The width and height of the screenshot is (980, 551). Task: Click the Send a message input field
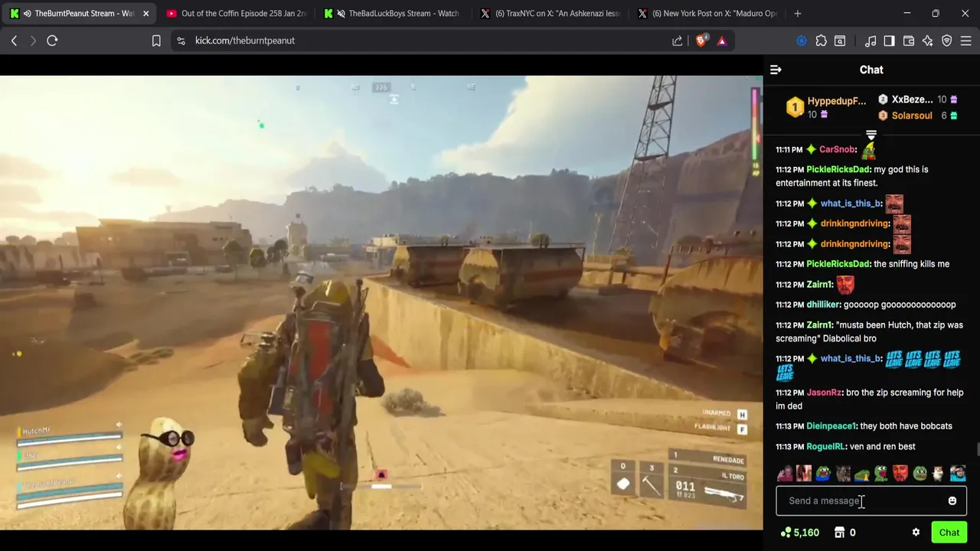click(871, 500)
